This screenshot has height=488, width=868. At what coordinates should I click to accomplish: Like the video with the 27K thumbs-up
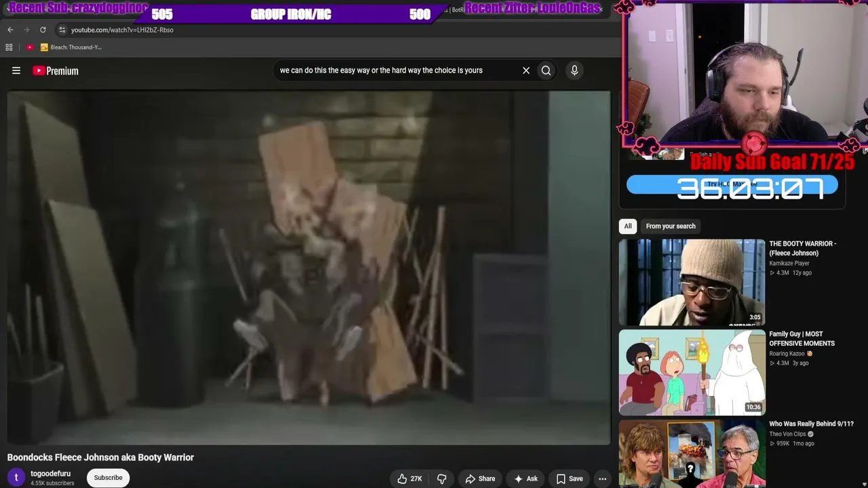click(410, 479)
